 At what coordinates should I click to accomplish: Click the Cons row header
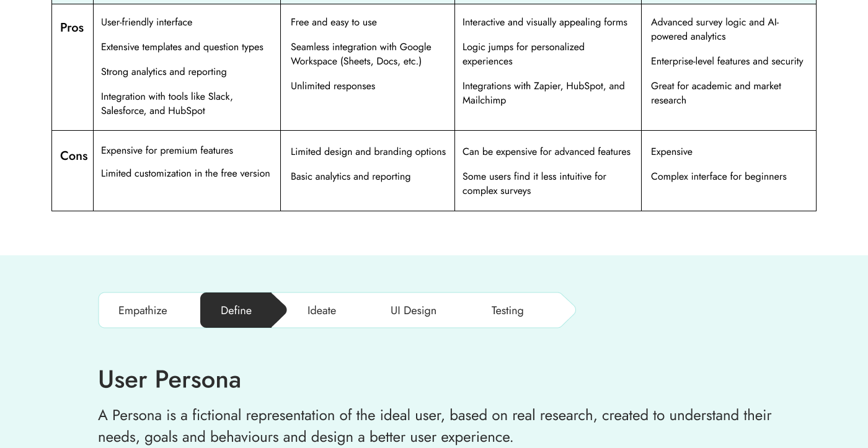74,156
